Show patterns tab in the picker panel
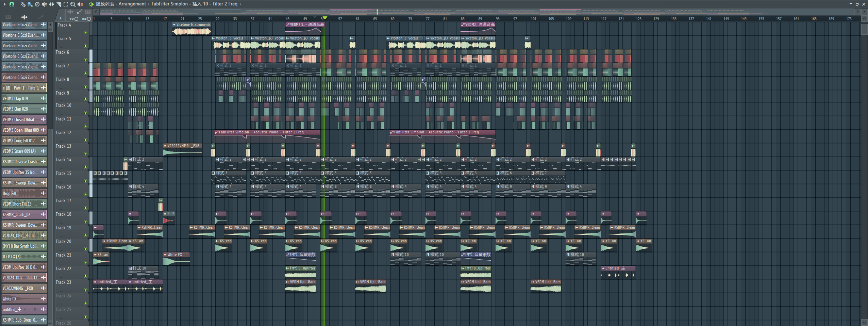The width and height of the screenshot is (868, 326). [8, 17]
